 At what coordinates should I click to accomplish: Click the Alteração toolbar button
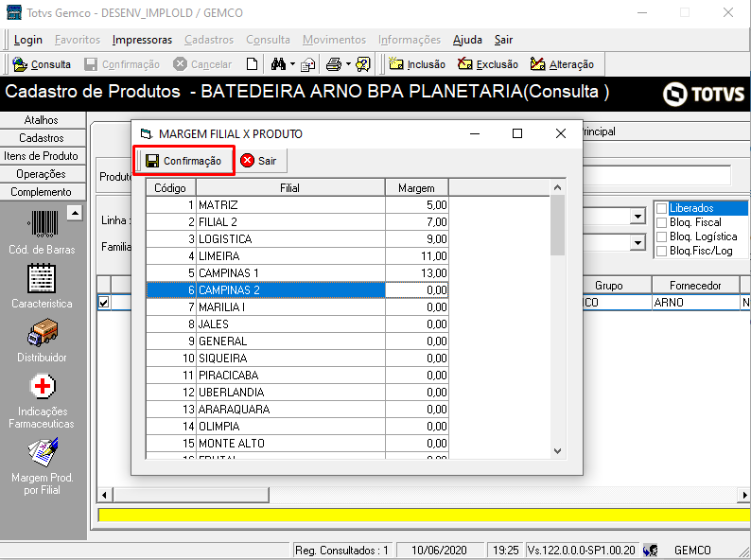point(562,64)
